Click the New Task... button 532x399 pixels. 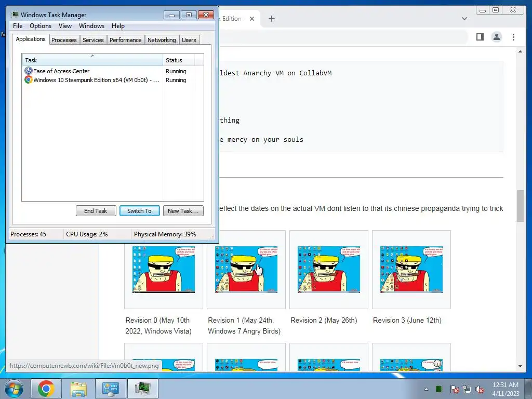183,211
